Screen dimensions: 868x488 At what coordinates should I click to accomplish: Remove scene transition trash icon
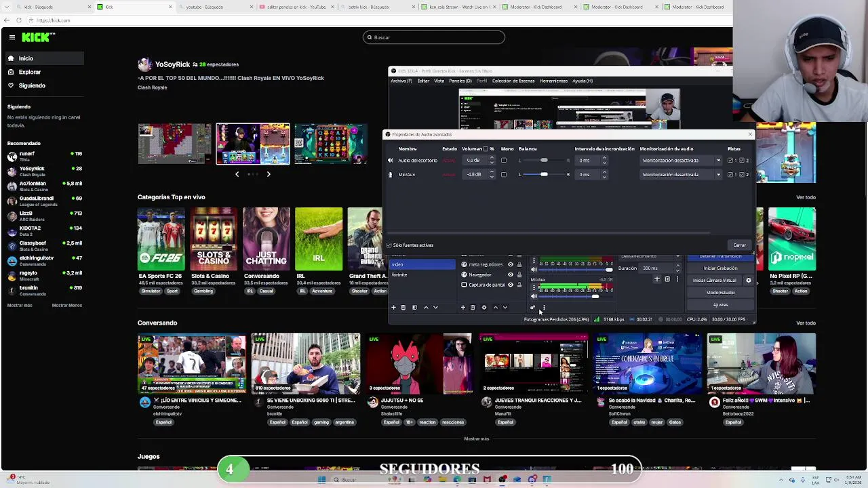[667, 279]
